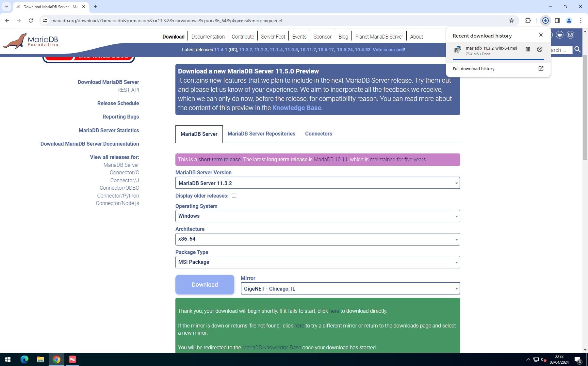The image size is (588, 366).
Task: Expand the Architecture dropdown
Action: (318, 239)
